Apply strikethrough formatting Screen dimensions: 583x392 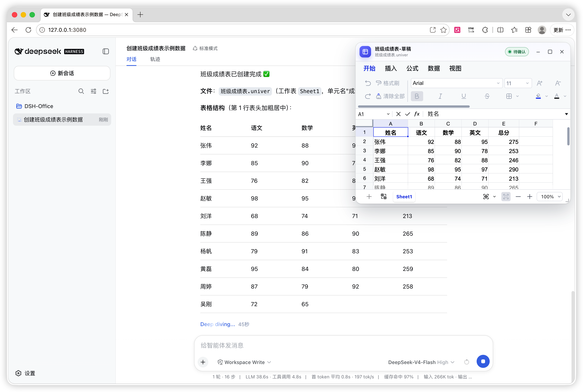[x=487, y=96]
